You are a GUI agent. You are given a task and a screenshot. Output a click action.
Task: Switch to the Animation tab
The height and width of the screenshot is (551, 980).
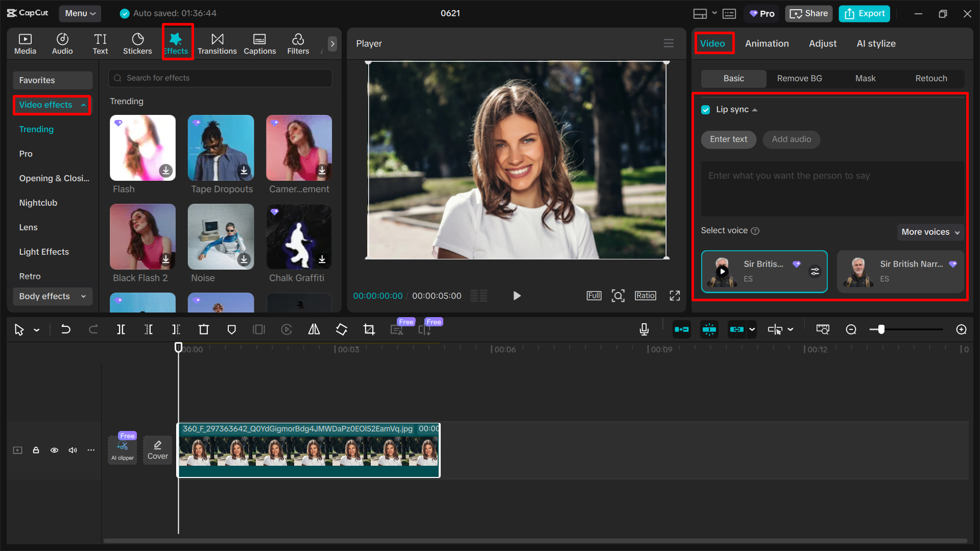[767, 43]
